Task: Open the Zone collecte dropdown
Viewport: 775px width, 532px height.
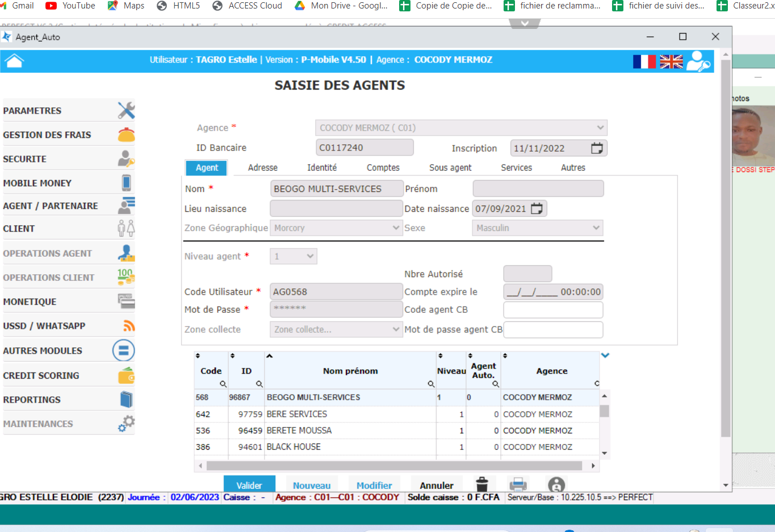Action: tap(396, 329)
